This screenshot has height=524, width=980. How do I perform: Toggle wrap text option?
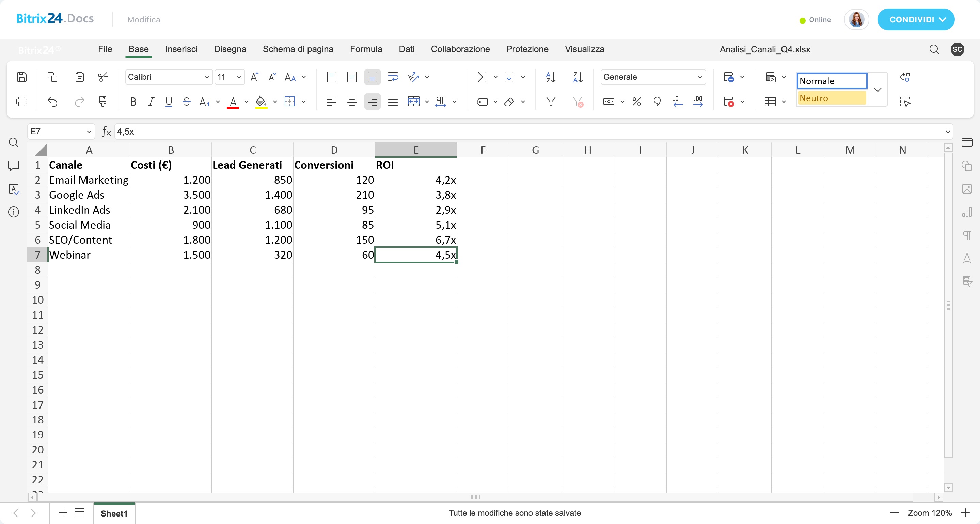[x=393, y=77]
